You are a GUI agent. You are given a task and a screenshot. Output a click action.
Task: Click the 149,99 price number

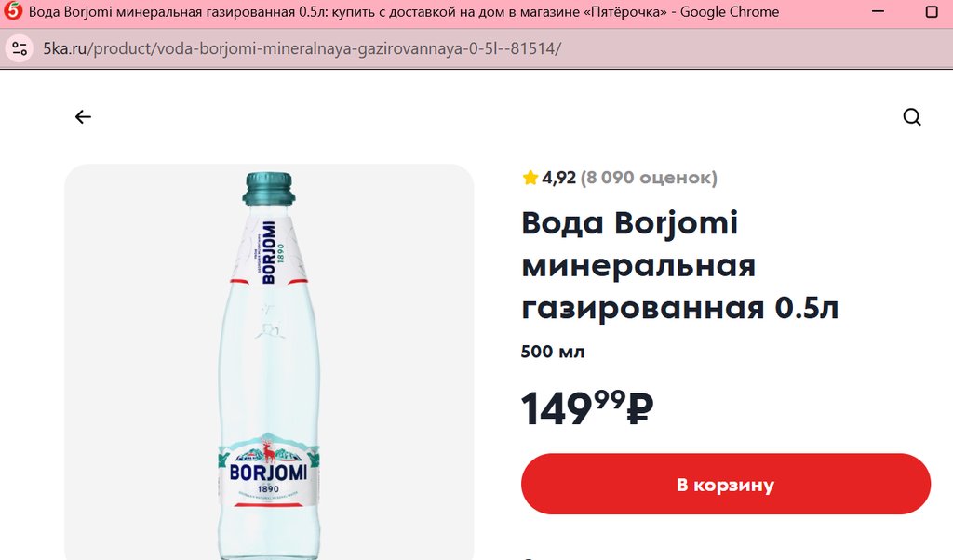pos(571,408)
